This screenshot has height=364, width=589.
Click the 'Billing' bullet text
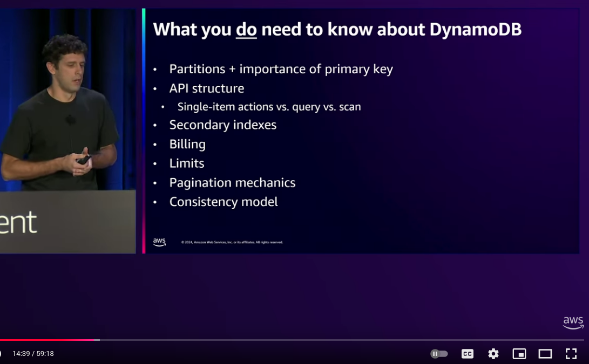click(187, 144)
